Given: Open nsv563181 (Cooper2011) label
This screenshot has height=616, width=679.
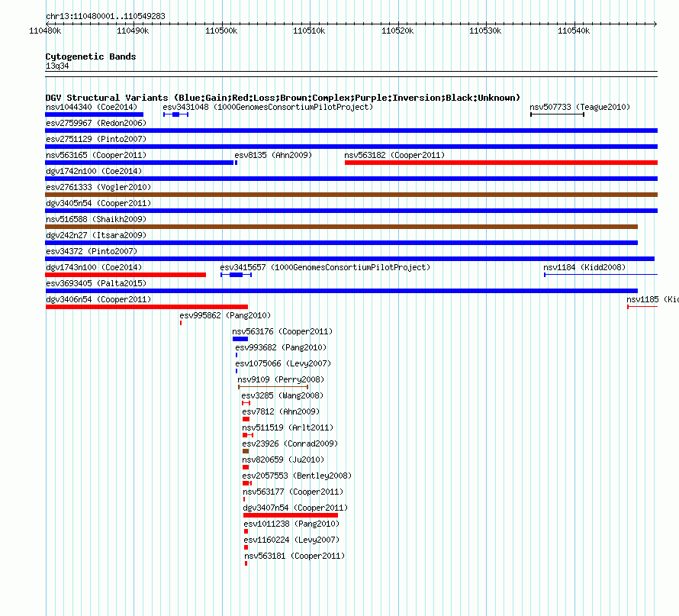Looking at the screenshot, I should pyautogui.click(x=294, y=556).
